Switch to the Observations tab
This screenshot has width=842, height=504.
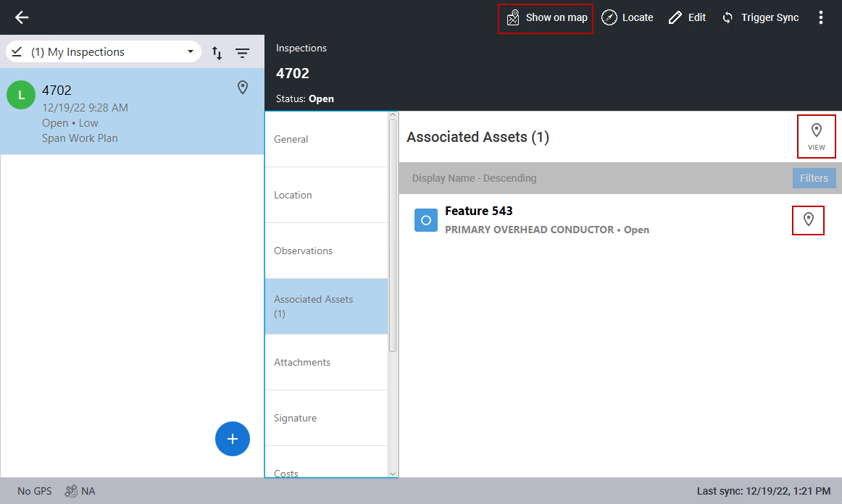(x=326, y=251)
